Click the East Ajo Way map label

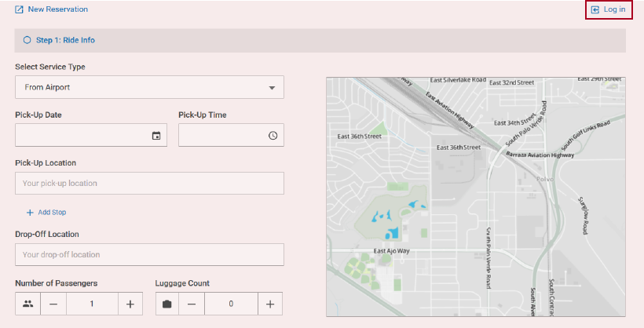391,251
